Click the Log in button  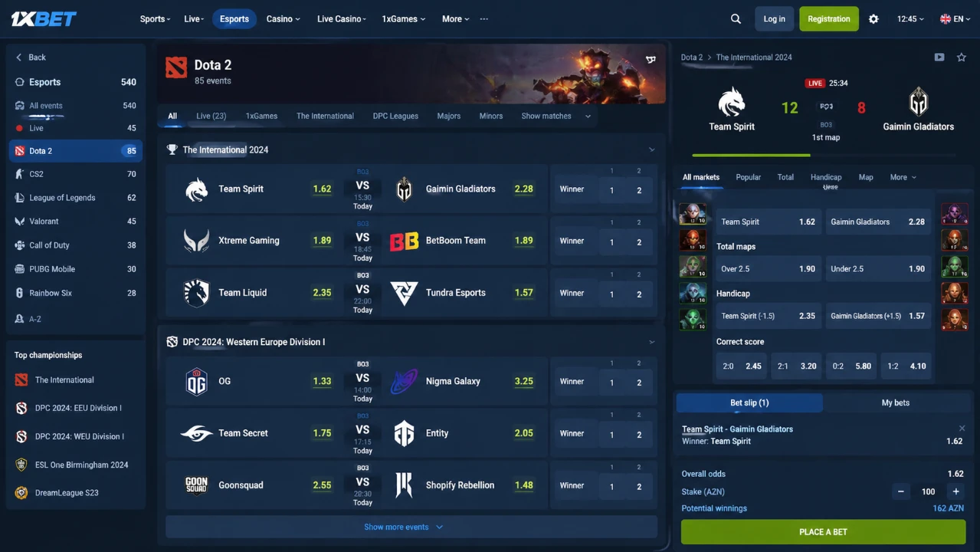click(774, 19)
